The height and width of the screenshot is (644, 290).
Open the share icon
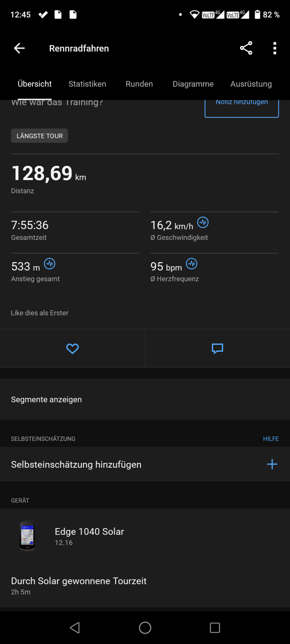(x=246, y=48)
